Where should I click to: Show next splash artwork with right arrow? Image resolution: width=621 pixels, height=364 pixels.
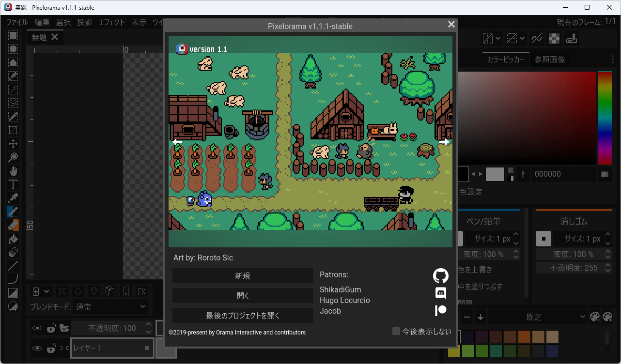pos(444,142)
